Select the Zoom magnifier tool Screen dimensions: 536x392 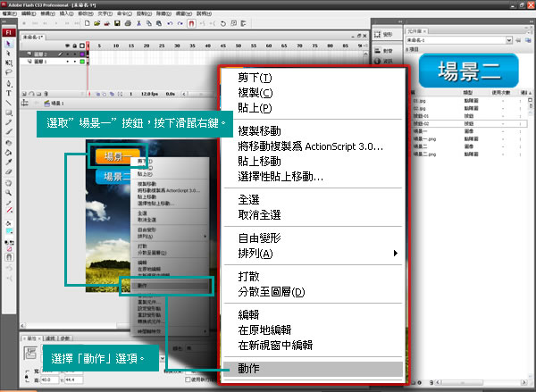(x=9, y=193)
